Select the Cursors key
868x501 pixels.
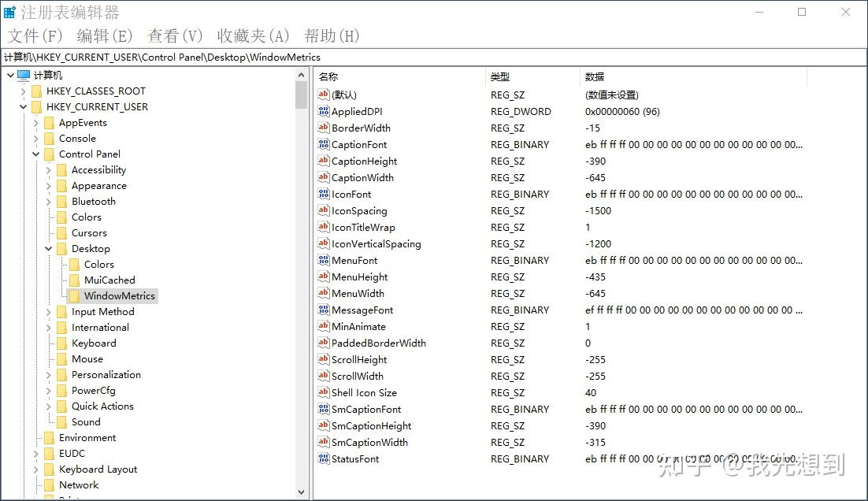click(89, 233)
